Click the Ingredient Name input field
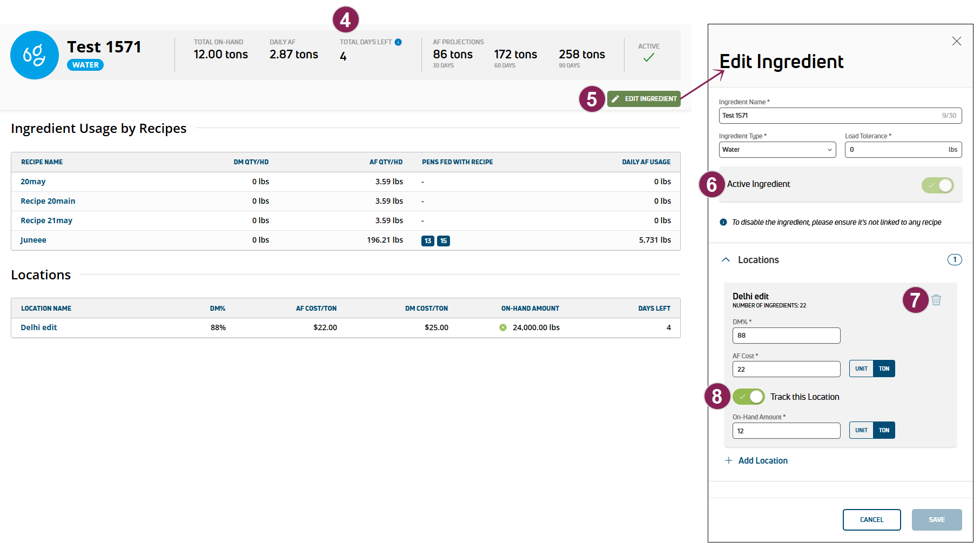The width and height of the screenshot is (980, 549). [x=829, y=116]
